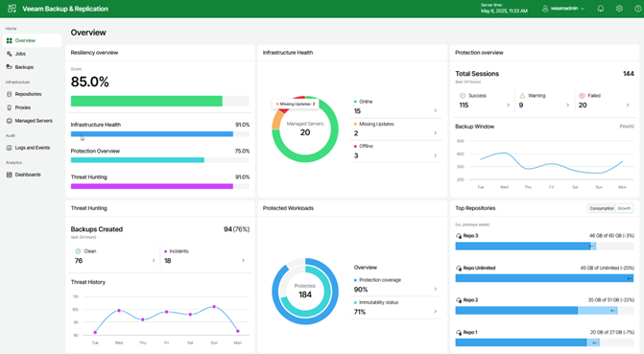Click '94 (76%)' backups created value

tap(236, 229)
